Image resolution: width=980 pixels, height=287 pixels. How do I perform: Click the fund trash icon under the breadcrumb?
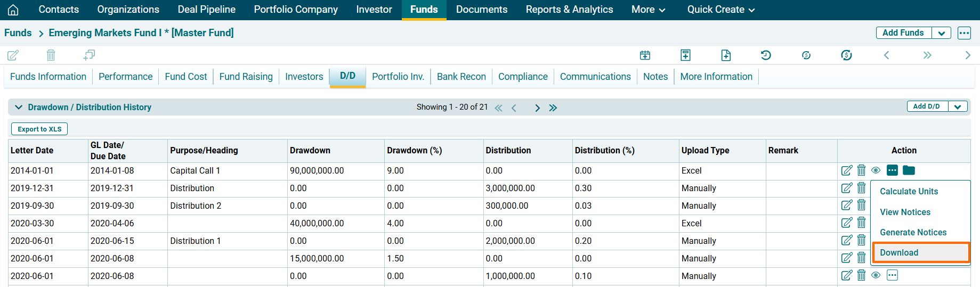(51, 55)
